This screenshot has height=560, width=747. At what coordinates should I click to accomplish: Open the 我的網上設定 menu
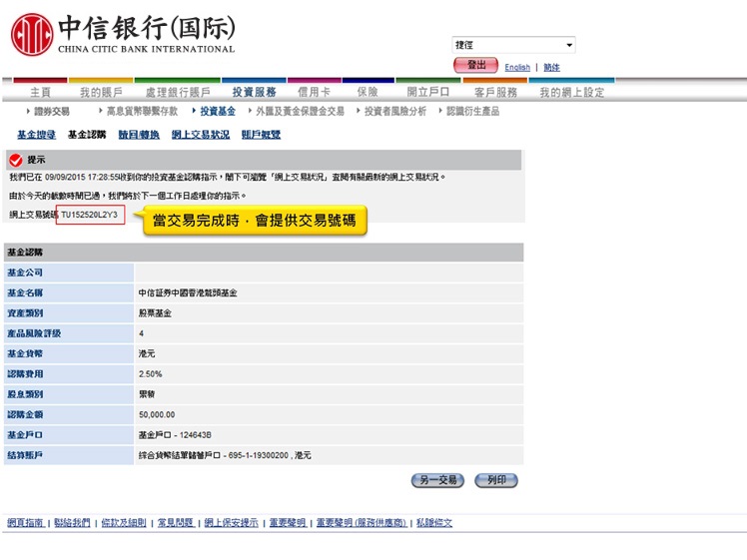571,92
